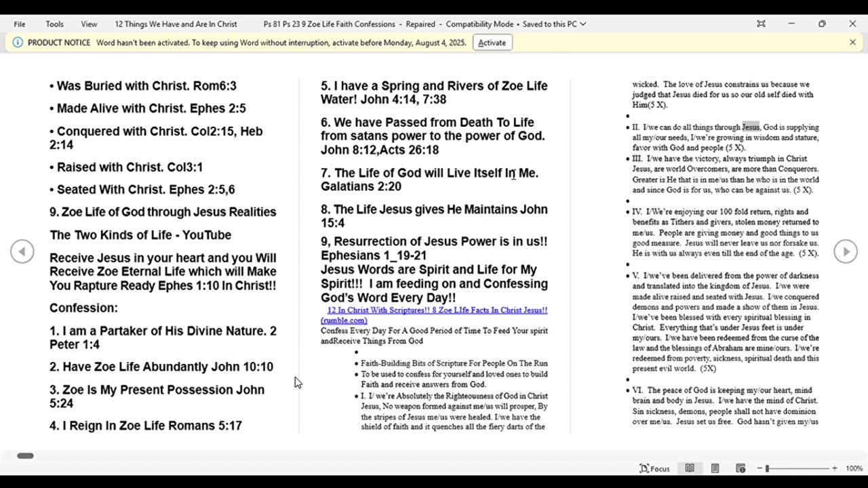This screenshot has width=868, height=488.
Task: Click 'III. I/we have the victory' paragraph
Action: (x=726, y=174)
